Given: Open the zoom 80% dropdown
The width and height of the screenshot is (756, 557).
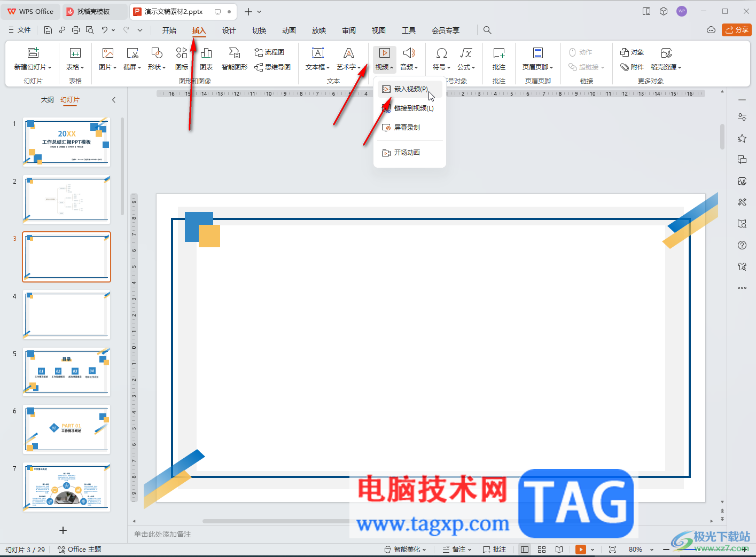Looking at the screenshot, I should tap(651, 550).
